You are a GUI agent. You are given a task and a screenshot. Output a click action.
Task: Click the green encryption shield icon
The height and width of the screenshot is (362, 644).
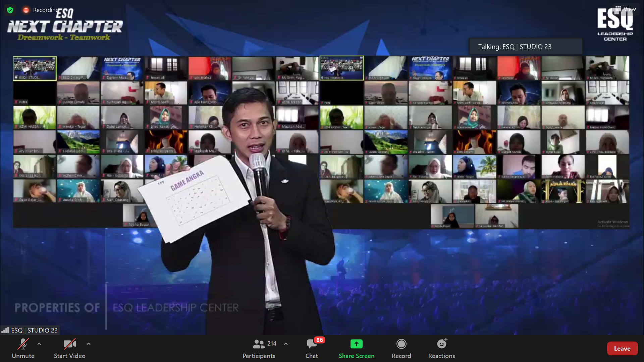(10, 10)
